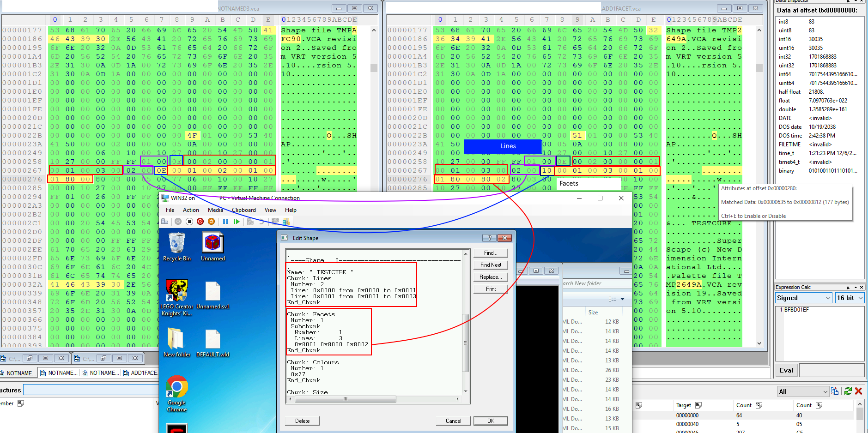Restore the first minimized C:\... document
Viewport: 868px width, 433px height.
click(x=30, y=358)
